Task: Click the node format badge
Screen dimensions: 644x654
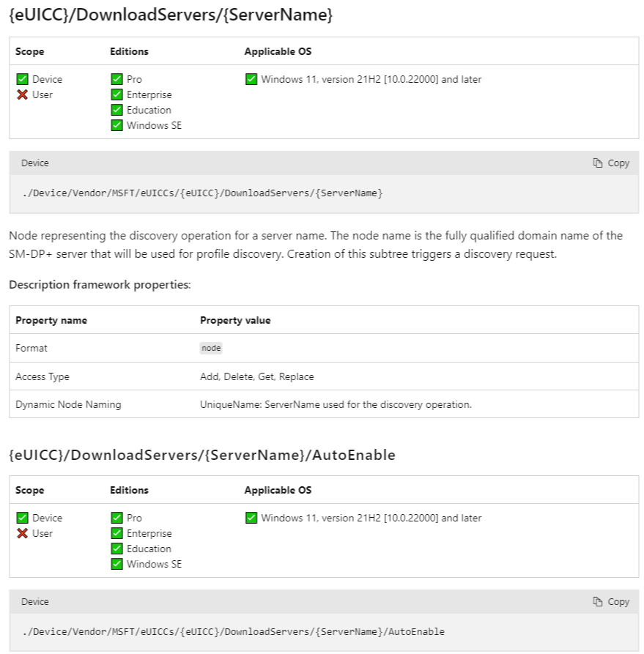Action: click(210, 348)
